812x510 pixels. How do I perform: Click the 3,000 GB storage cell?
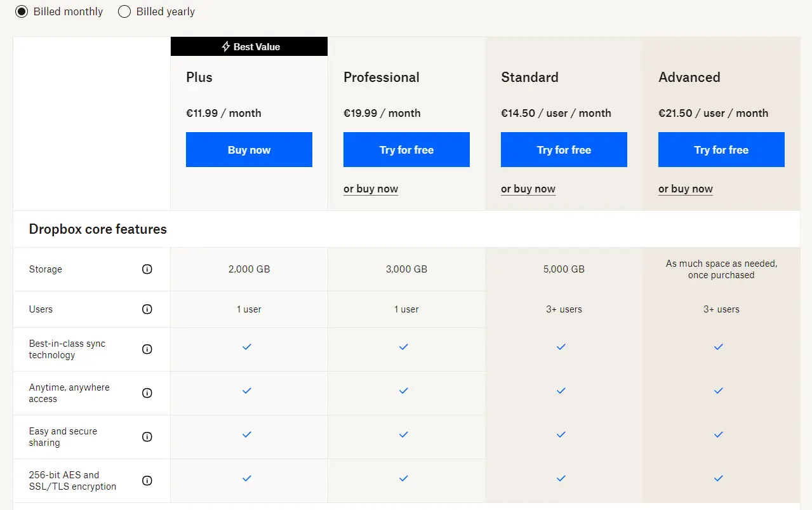tap(406, 269)
